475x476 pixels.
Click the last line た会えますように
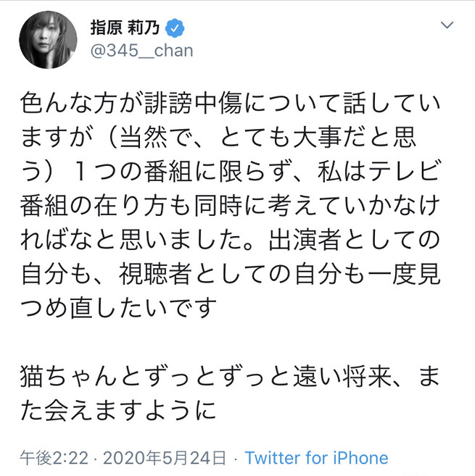point(118,410)
